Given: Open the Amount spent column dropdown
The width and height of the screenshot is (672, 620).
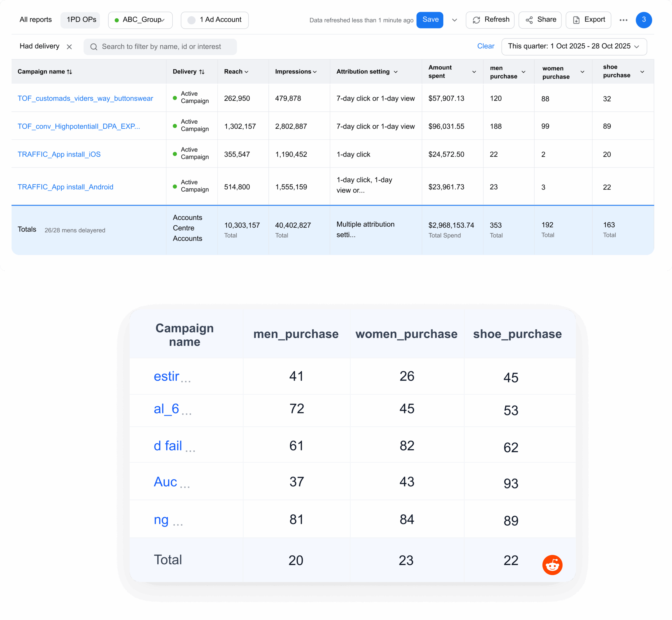Looking at the screenshot, I should (x=474, y=72).
